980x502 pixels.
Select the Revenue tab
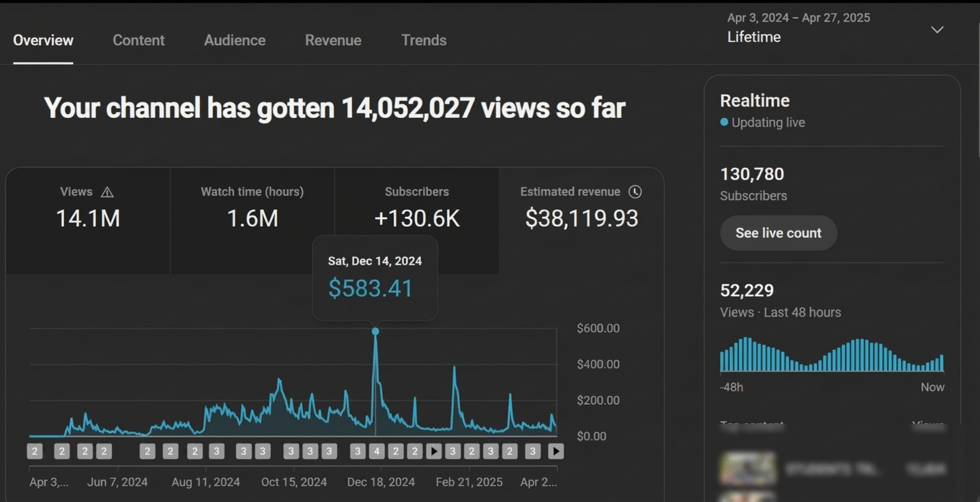point(333,40)
